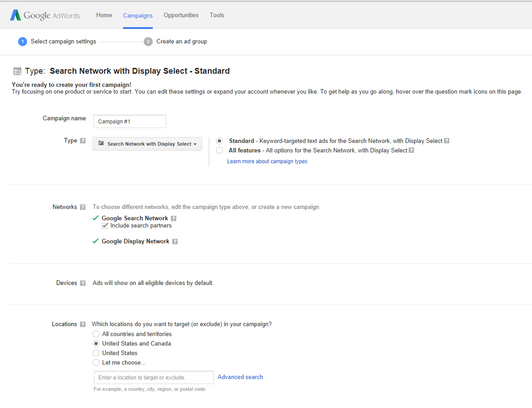Select All countries and territories radio
This screenshot has width=532, height=408.
(96, 334)
